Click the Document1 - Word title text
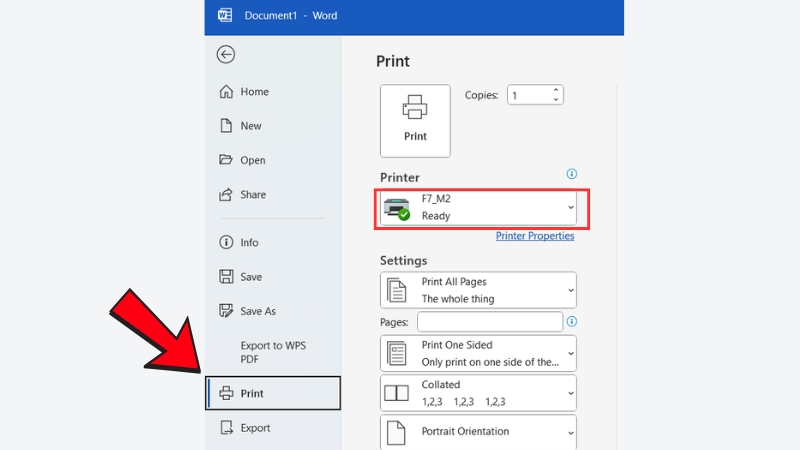 pos(291,15)
